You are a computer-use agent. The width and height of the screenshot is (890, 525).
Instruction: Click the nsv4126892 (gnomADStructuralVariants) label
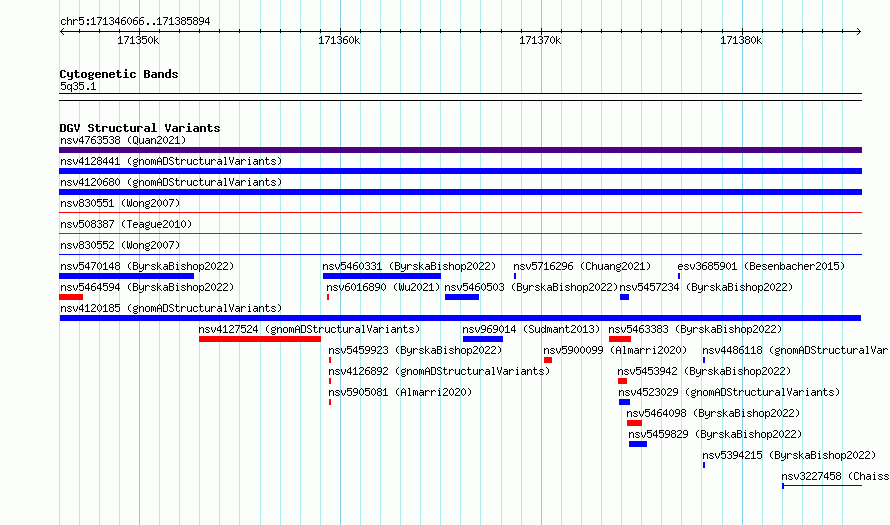point(439,371)
